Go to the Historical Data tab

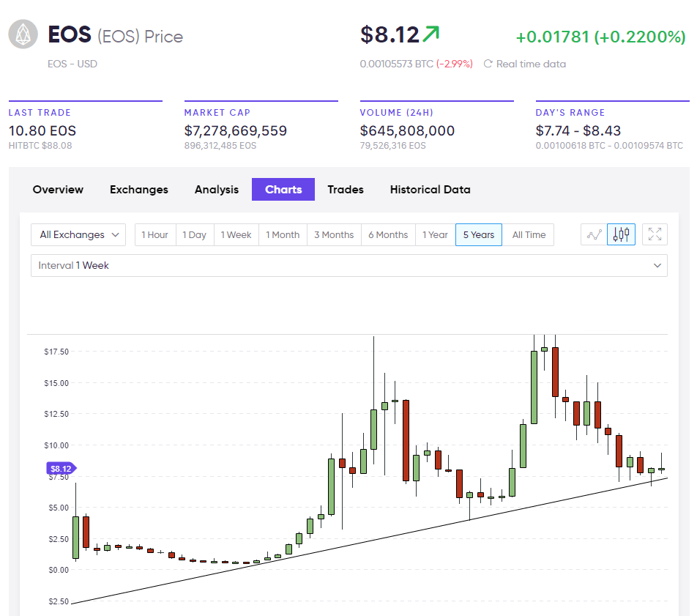[x=430, y=189]
